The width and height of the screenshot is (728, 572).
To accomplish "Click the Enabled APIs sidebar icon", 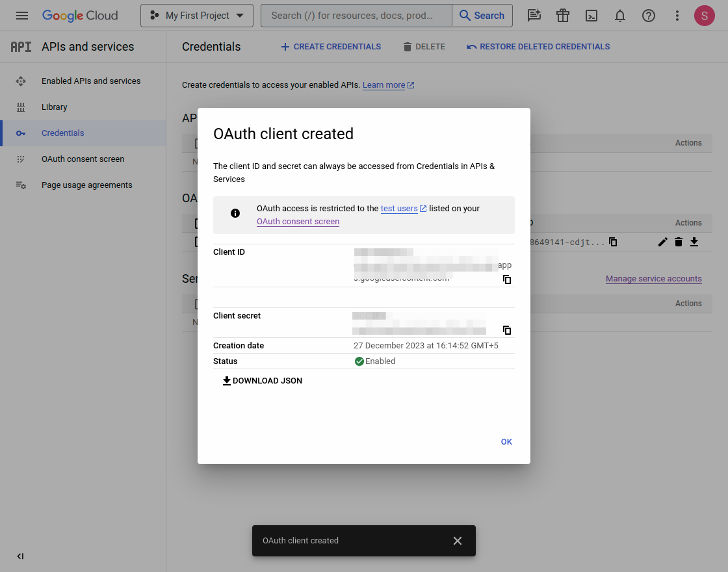I will click(x=21, y=81).
